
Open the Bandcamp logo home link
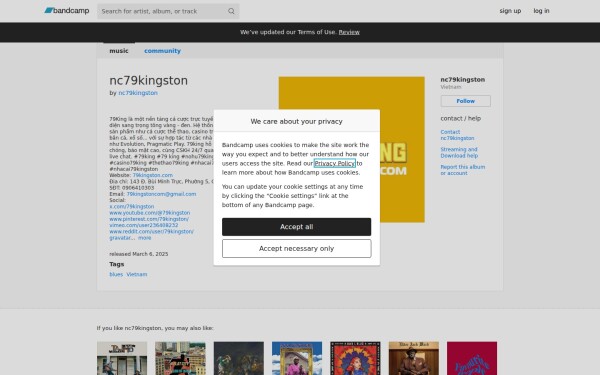point(67,11)
